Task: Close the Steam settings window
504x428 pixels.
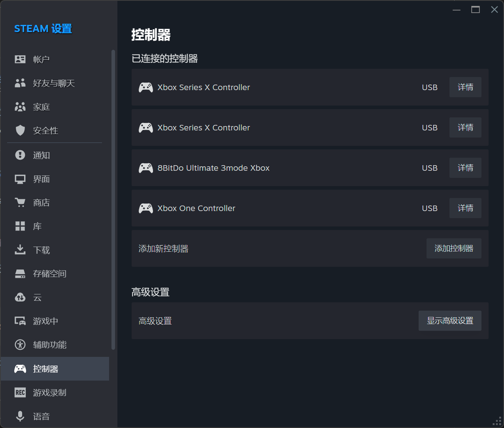Action: tap(495, 9)
